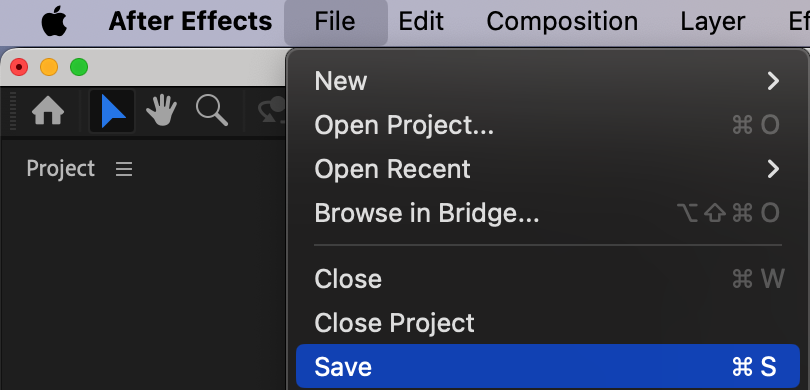Select the Selection arrow tool
Screen dimensions: 810x390
[112, 111]
